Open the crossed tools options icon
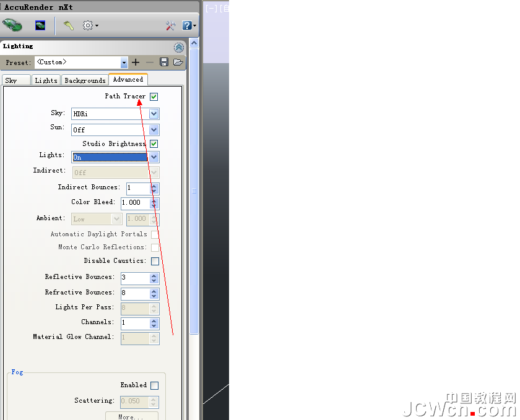This screenshot has height=420, width=520. click(x=170, y=25)
